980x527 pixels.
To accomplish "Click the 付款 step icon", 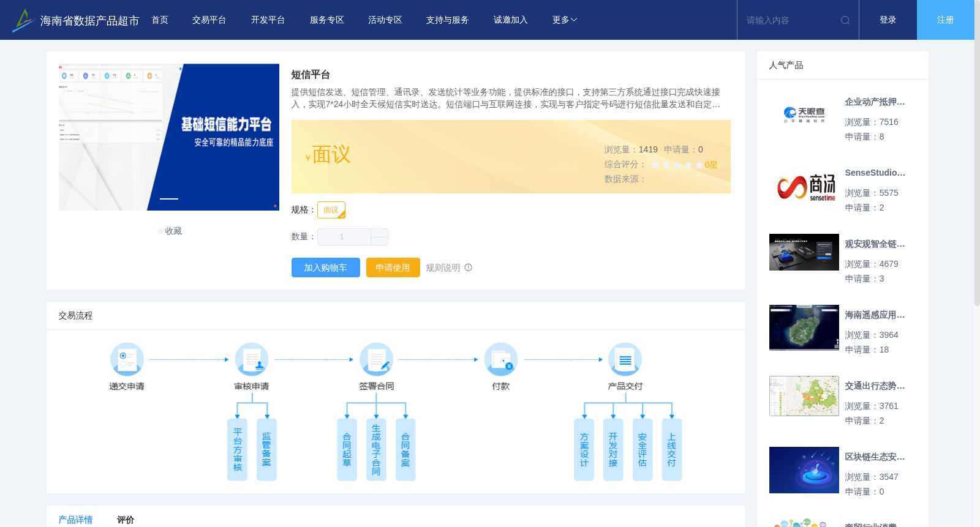I will tap(501, 359).
